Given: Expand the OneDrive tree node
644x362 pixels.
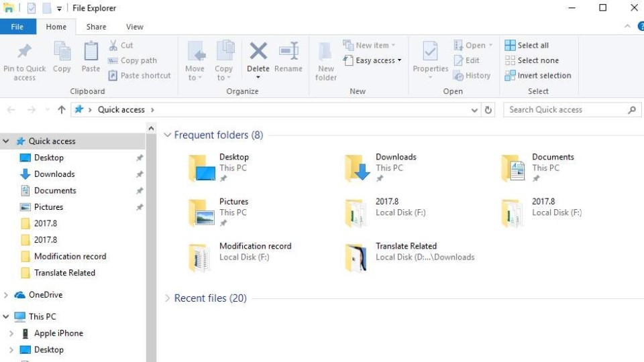Looking at the screenshot, I should click(6, 295).
